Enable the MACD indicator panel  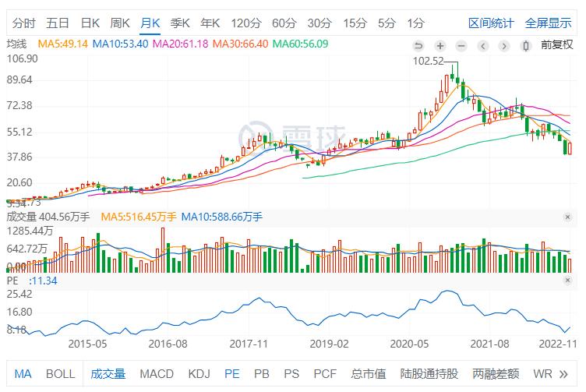[x=157, y=374]
